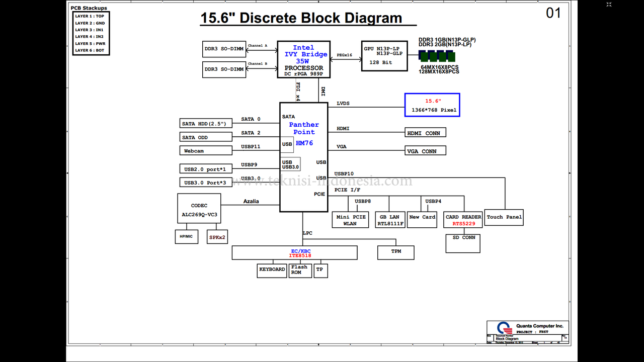This screenshot has height=362, width=644.
Task: Click the 'Intel IVY Bridge 35W' processor block
Action: 304,59
